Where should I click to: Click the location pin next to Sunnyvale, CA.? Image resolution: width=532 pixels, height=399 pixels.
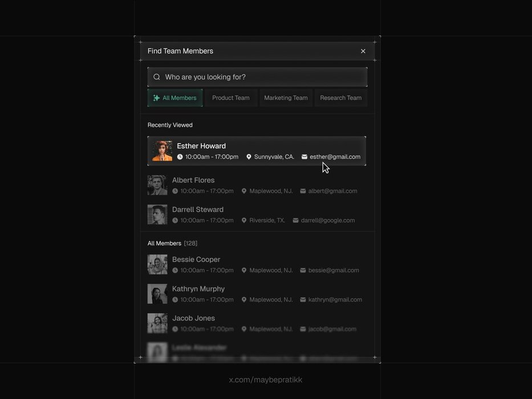pos(249,157)
